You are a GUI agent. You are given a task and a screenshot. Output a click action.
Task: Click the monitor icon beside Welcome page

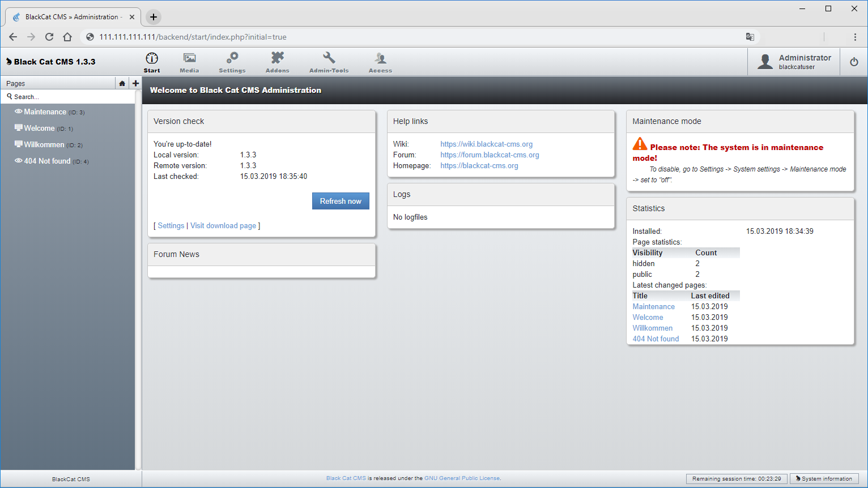click(x=17, y=128)
